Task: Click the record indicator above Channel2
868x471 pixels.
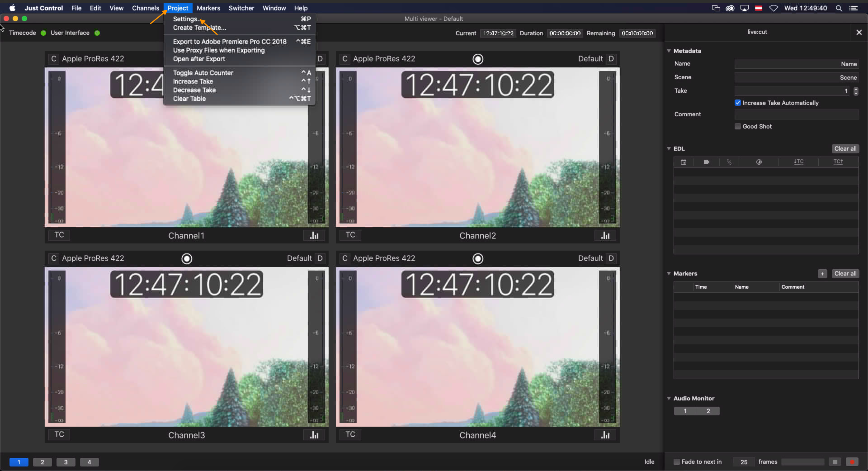Action: pos(478,59)
